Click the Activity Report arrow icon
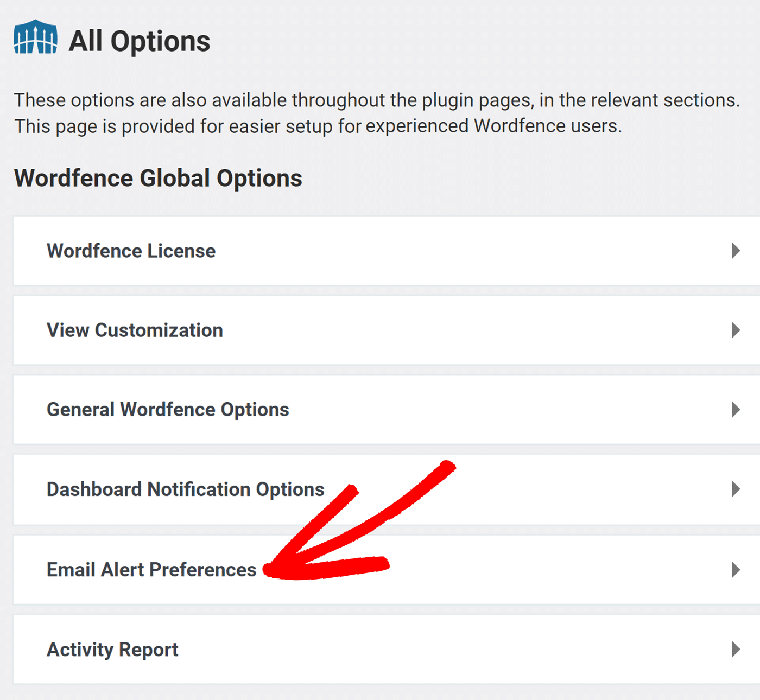This screenshot has width=760, height=700. click(x=736, y=649)
